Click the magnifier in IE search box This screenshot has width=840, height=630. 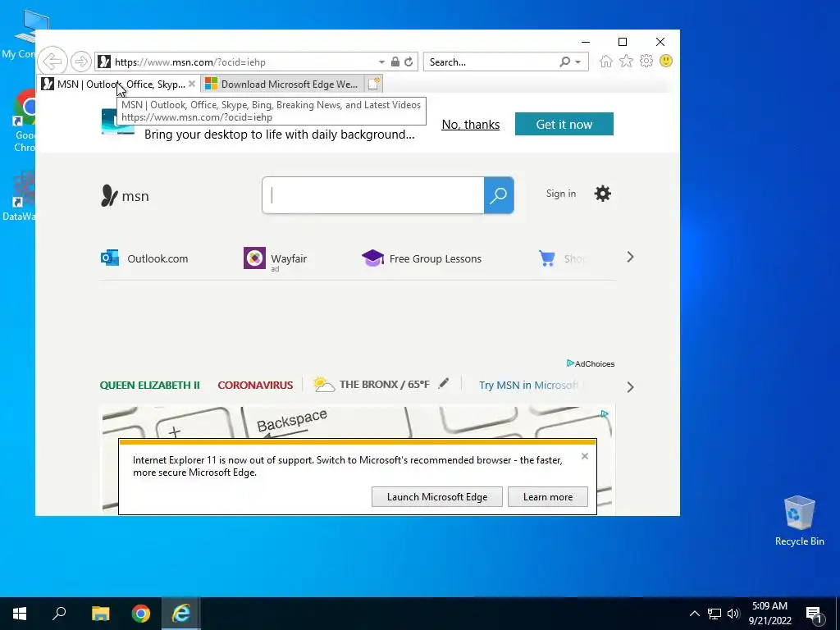click(564, 62)
